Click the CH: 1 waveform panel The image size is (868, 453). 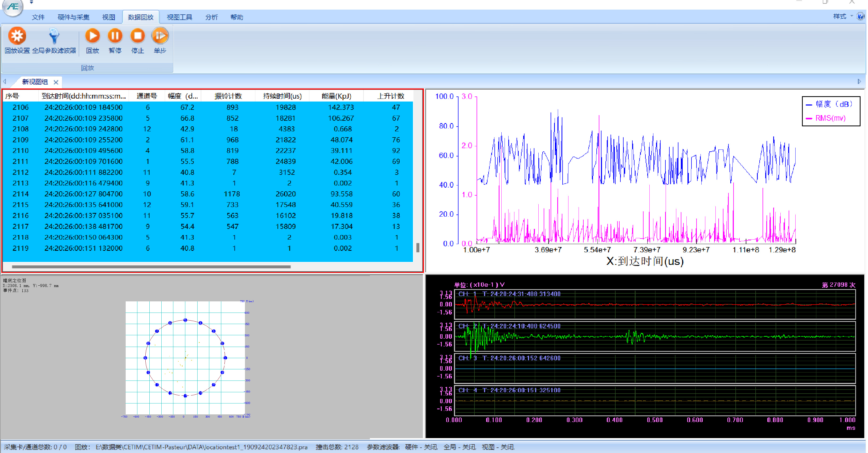(655, 304)
